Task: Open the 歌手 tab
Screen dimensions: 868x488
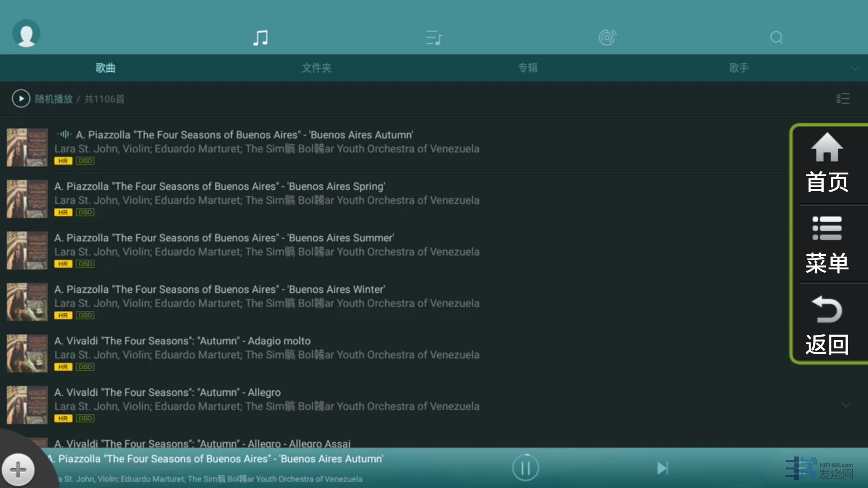Action: pyautogui.click(x=739, y=68)
